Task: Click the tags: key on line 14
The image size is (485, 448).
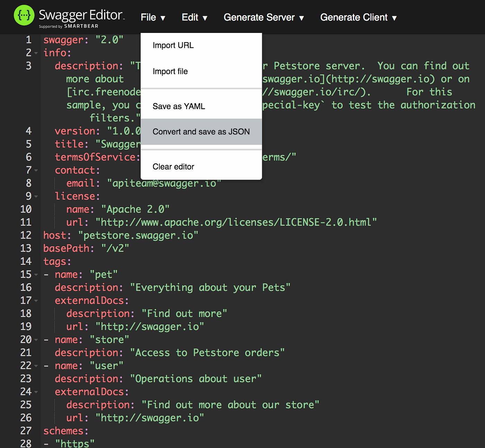Action: (x=57, y=261)
